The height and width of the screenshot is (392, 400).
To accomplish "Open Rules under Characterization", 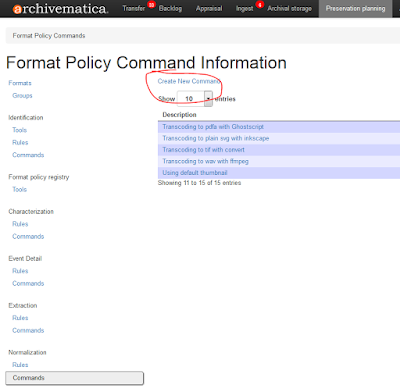I will pos(20,224).
